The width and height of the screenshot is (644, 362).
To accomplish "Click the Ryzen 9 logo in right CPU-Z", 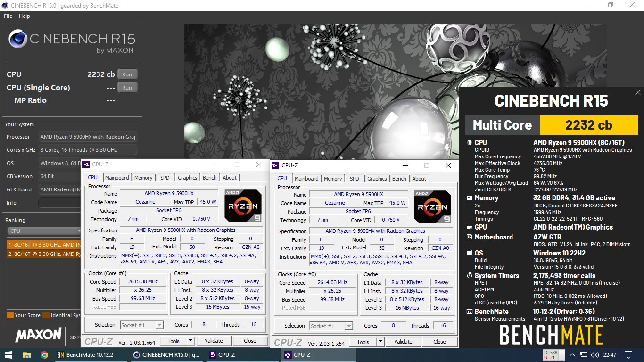I will (x=432, y=207).
